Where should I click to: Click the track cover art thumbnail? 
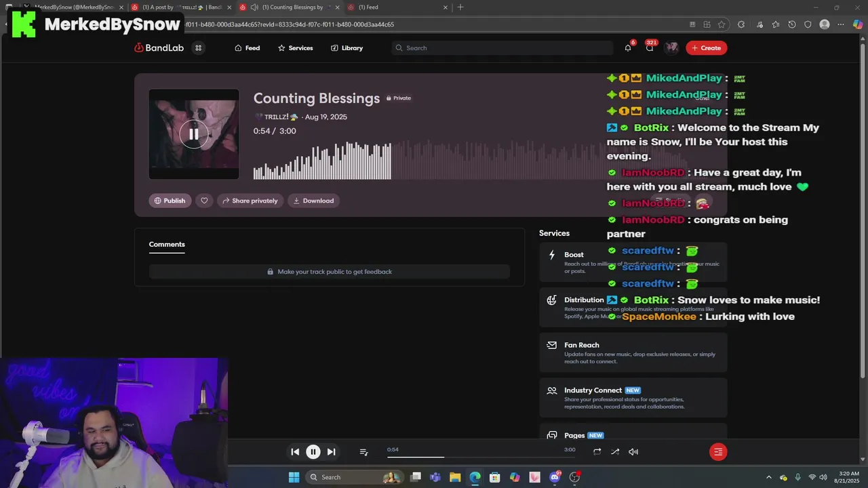pyautogui.click(x=194, y=134)
